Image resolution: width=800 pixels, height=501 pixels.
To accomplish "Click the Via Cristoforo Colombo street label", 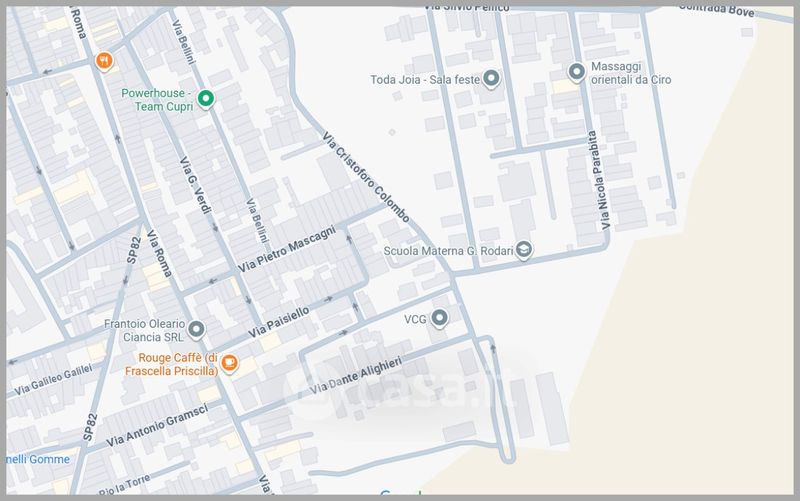I will tap(366, 178).
